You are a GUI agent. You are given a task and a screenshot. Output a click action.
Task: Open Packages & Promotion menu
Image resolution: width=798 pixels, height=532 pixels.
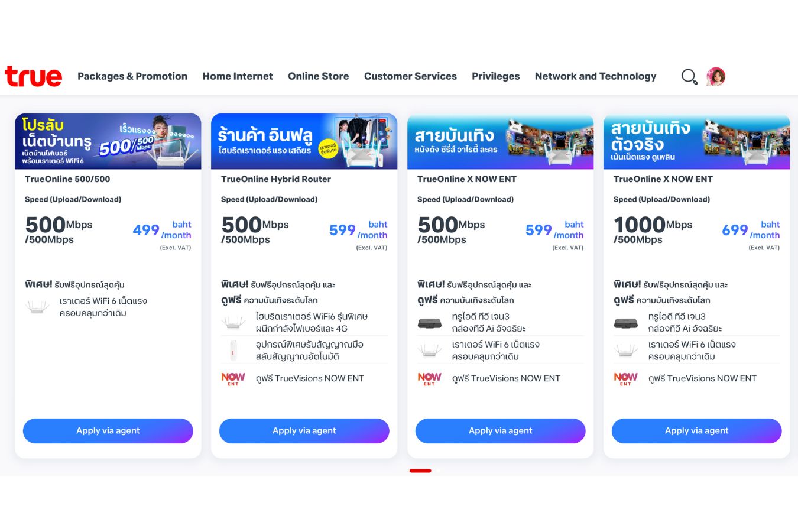(132, 76)
